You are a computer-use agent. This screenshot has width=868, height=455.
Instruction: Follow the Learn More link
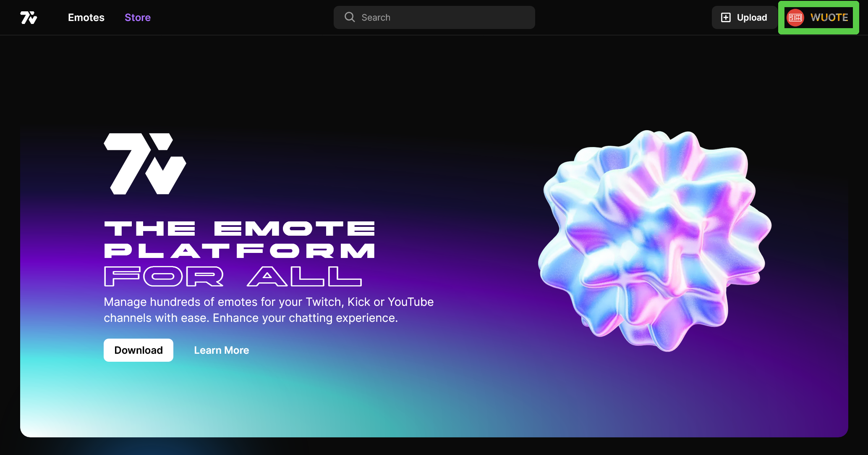click(222, 350)
